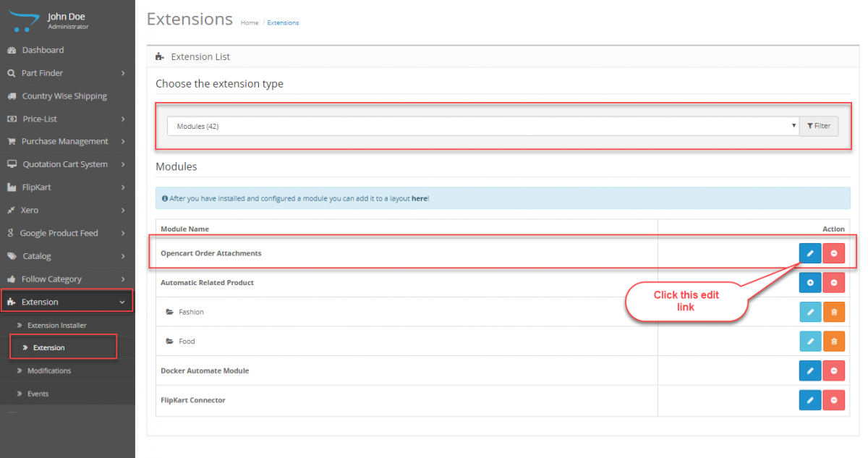This screenshot has height=458, width=868.
Task: Uninstall Opencart Order Attachments using the minus icon
Action: [x=833, y=253]
